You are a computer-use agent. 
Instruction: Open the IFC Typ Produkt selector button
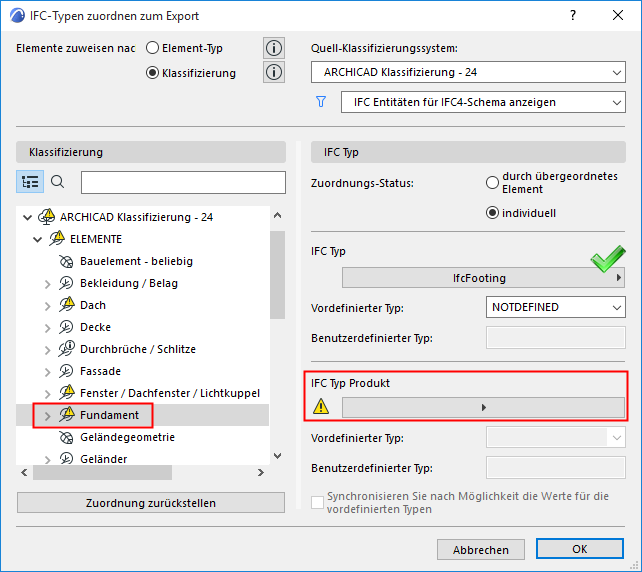[483, 407]
